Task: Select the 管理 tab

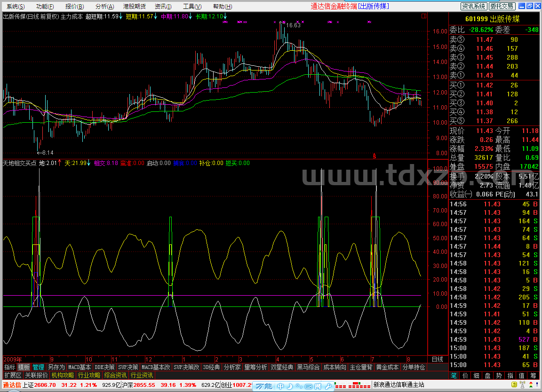Action: point(39,367)
